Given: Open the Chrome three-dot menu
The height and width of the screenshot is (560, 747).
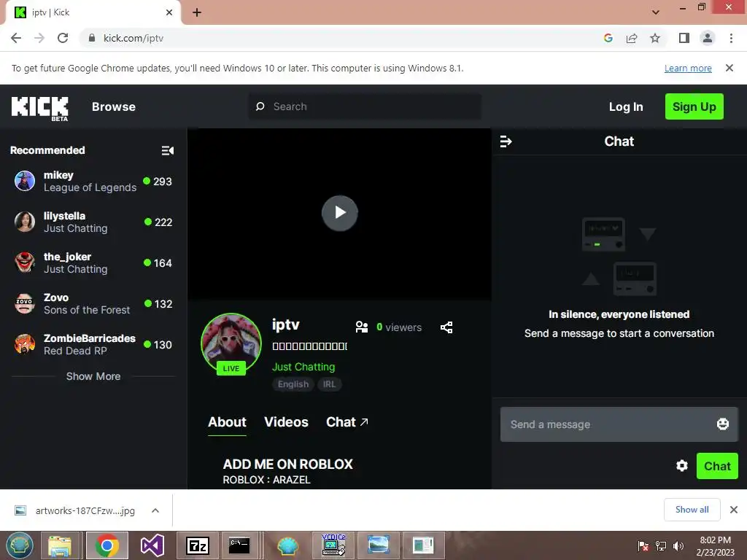Looking at the screenshot, I should click(x=731, y=38).
